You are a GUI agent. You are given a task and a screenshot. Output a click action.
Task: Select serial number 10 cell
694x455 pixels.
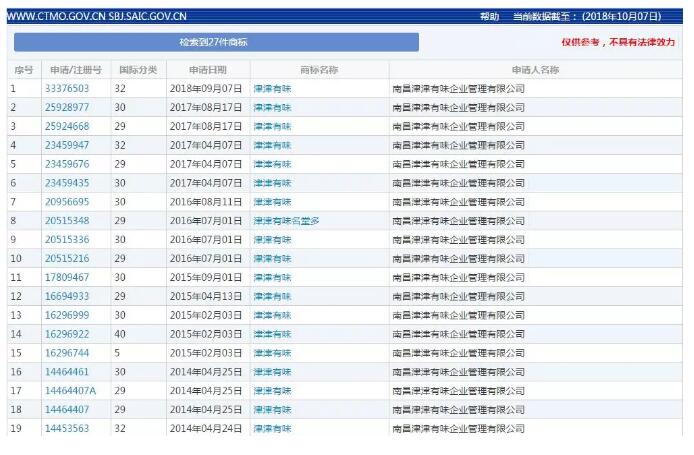tap(16, 258)
